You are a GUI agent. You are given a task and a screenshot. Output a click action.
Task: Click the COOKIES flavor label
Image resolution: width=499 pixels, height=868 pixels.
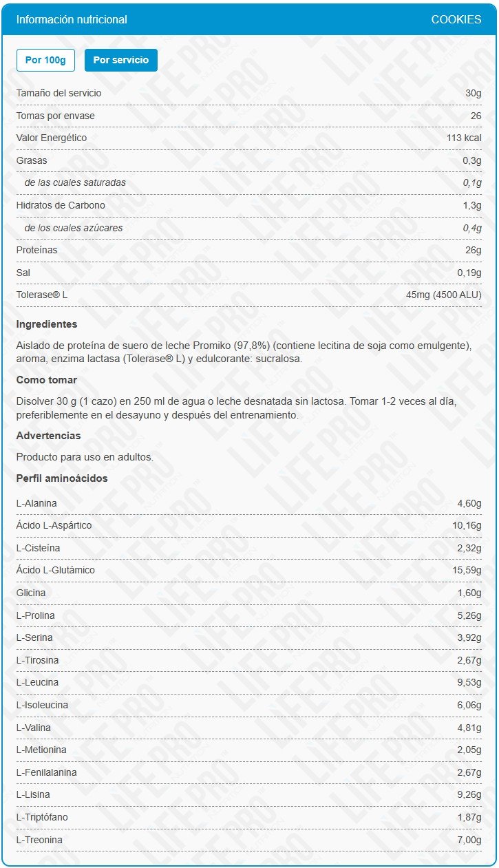(456, 20)
